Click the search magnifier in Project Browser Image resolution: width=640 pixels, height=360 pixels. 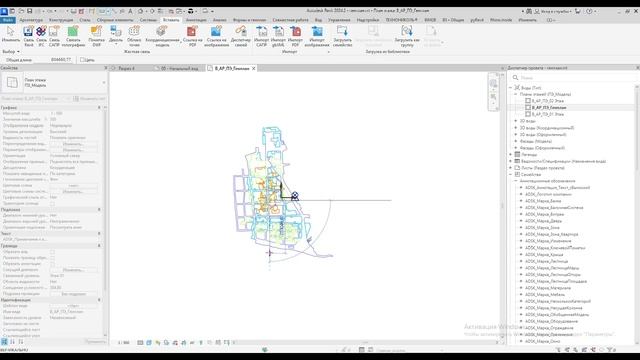(x=515, y=78)
